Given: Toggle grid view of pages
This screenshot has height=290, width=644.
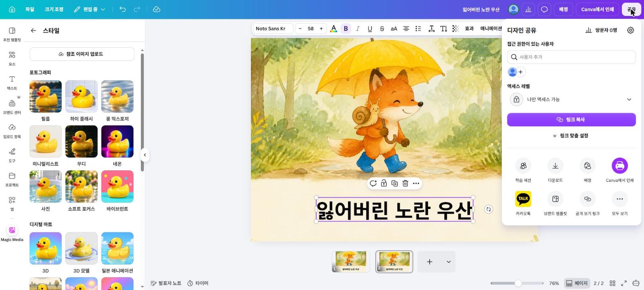Looking at the screenshot, I should (612, 283).
